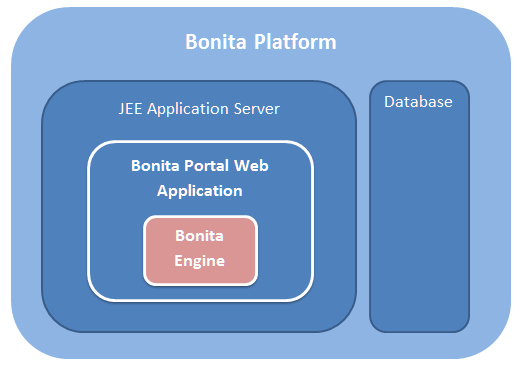Click the white border of the portal box
Viewport: 520px width, 370px height.
89,220
